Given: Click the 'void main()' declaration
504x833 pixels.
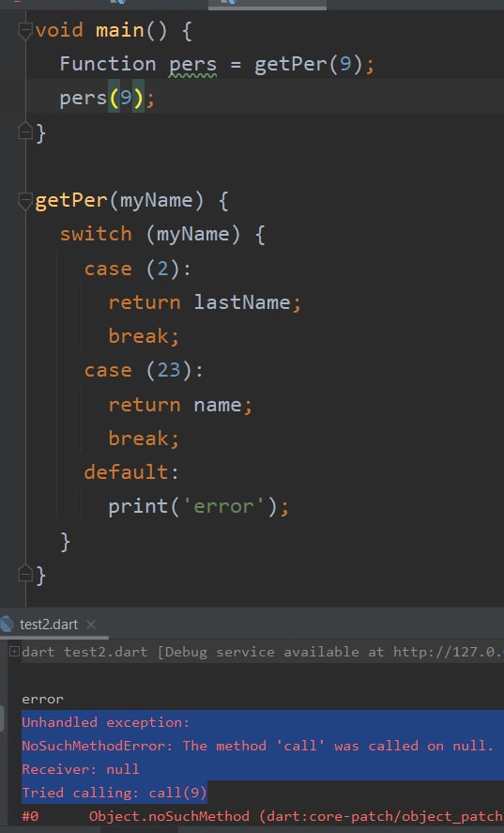Looking at the screenshot, I should pos(101,31).
